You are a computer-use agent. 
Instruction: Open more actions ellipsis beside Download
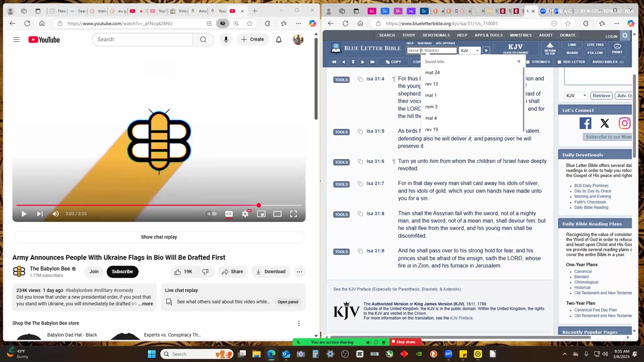(299, 271)
